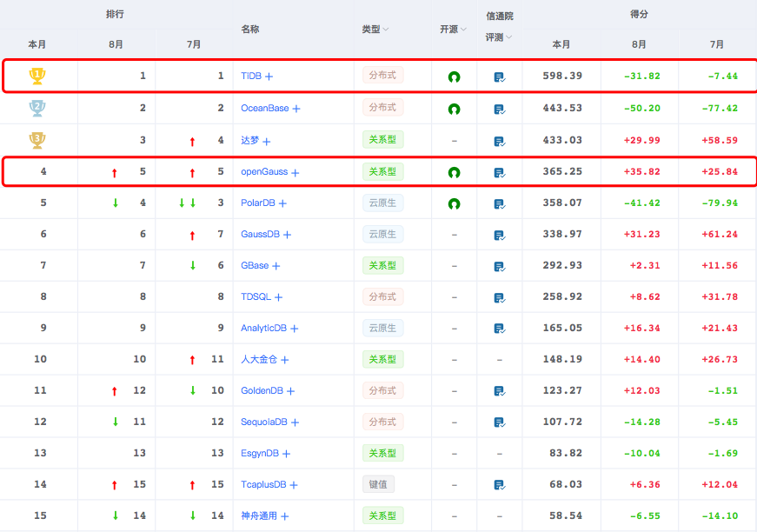Open the EsgynDB database link
This screenshot has width=757, height=532.
[x=260, y=453]
